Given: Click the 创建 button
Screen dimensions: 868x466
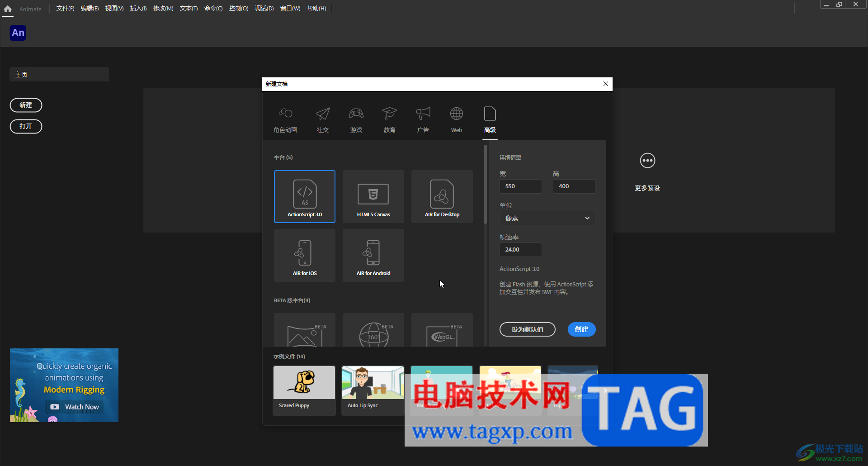Looking at the screenshot, I should tap(581, 329).
